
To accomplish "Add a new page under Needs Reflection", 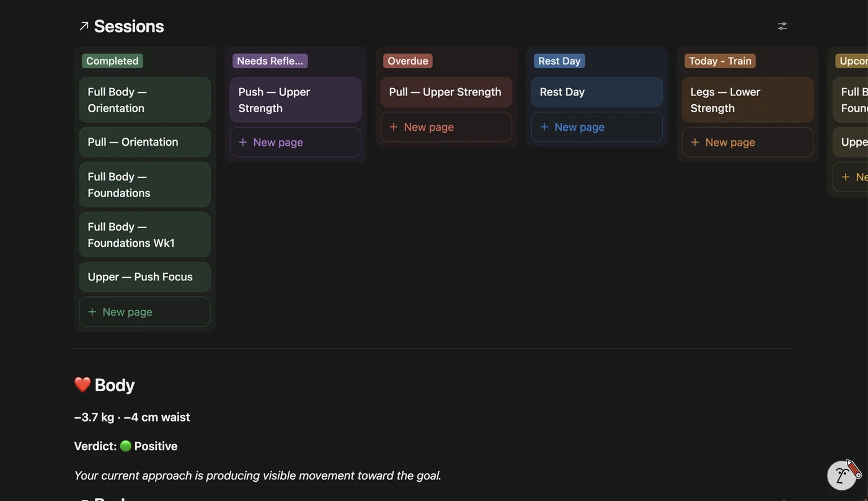I will pos(296,142).
